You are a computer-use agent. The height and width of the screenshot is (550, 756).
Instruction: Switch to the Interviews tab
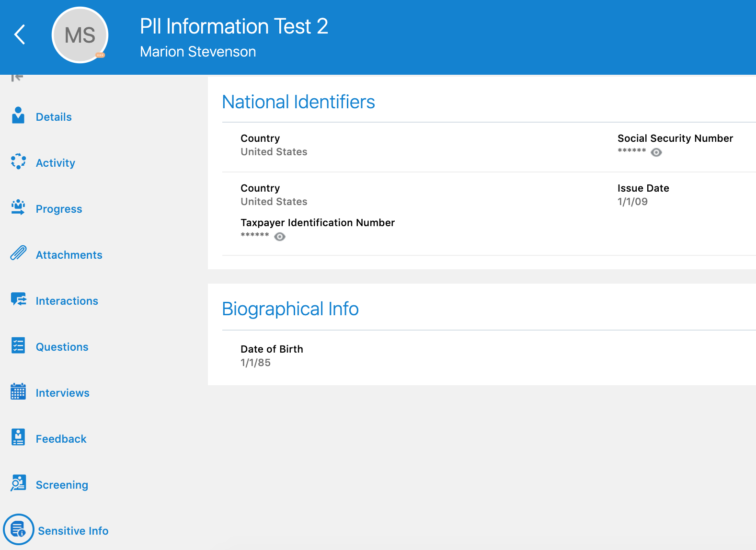pos(62,393)
